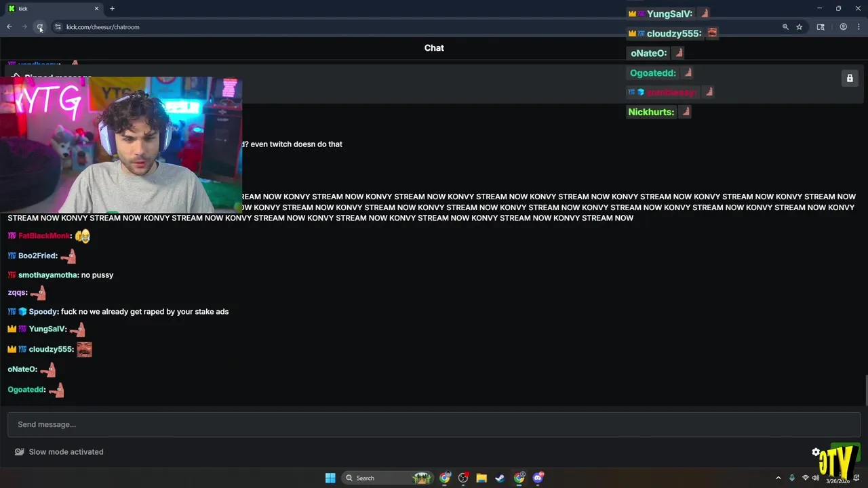Reload the Kick chatroom page

pyautogui.click(x=40, y=27)
